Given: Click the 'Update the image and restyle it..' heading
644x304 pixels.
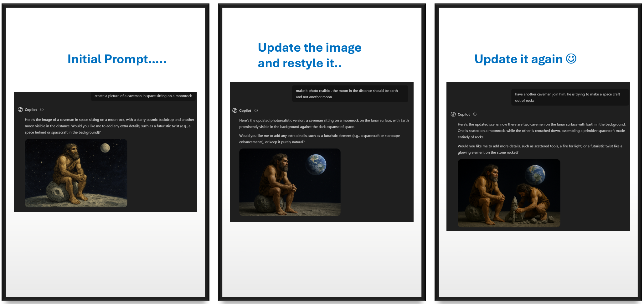Looking at the screenshot, I should tap(309, 55).
